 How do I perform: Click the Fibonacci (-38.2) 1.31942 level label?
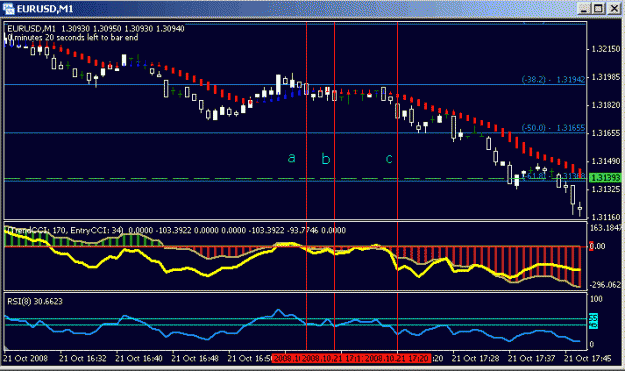pos(553,79)
